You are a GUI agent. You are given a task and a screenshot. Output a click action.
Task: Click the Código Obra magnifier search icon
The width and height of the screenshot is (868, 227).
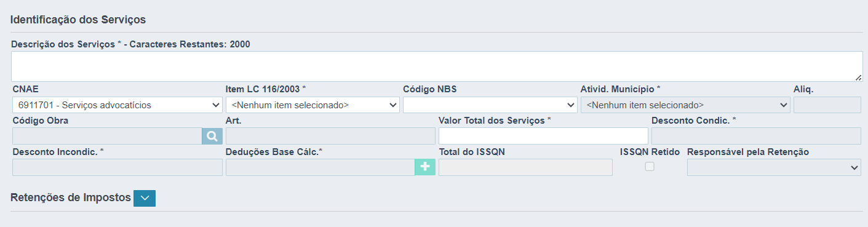212,136
